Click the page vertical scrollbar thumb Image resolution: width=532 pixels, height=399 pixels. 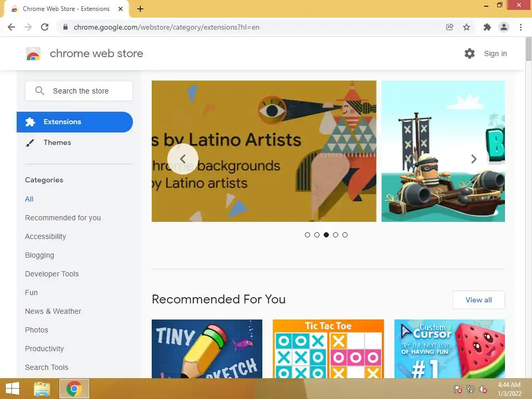point(528,49)
